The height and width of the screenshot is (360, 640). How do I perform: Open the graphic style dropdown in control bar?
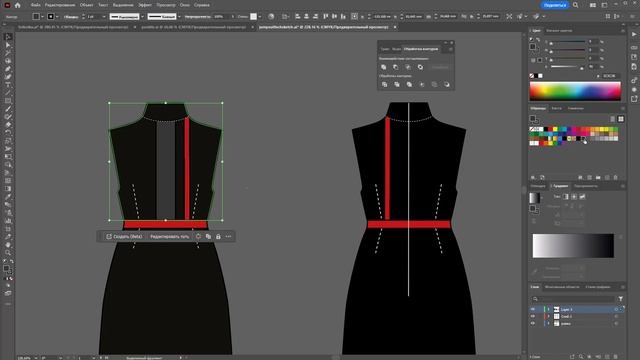point(260,17)
